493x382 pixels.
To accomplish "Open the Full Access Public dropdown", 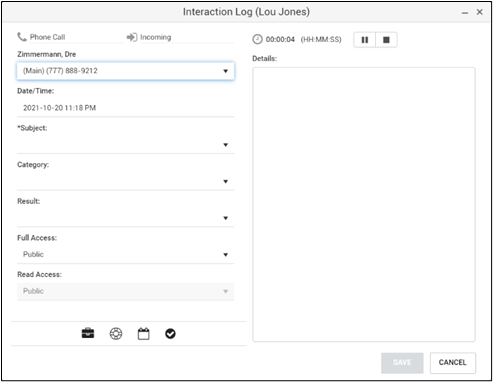I will click(125, 255).
